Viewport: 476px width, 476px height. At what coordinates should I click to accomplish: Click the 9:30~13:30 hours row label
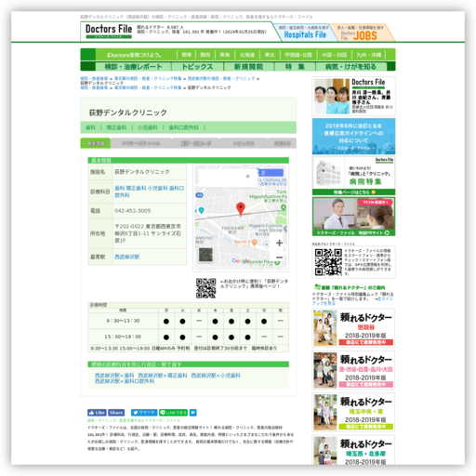[123, 321]
